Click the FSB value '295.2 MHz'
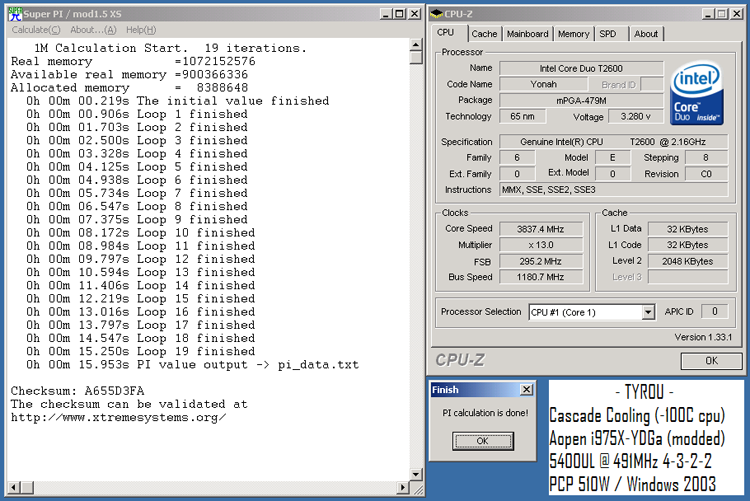 (x=540, y=261)
